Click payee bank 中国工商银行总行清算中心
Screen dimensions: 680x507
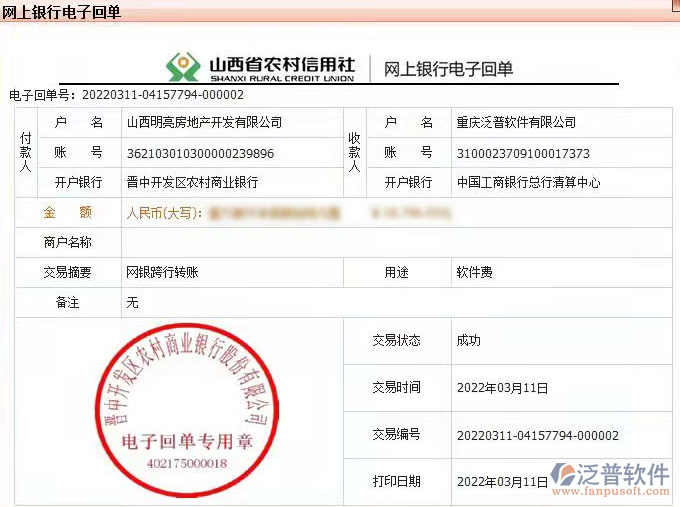[x=528, y=183]
